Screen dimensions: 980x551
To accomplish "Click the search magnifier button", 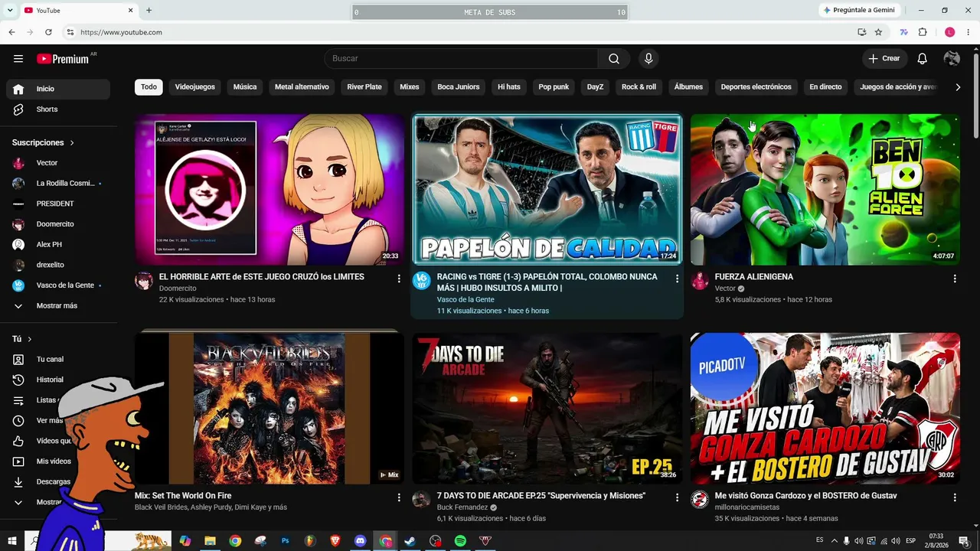I will coord(614,59).
